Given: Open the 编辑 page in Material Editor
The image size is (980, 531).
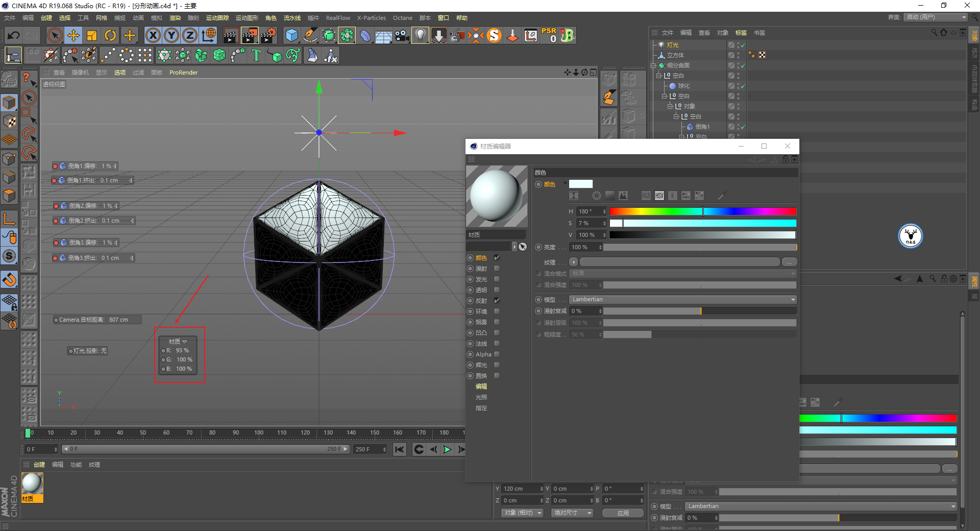Looking at the screenshot, I should point(481,387).
